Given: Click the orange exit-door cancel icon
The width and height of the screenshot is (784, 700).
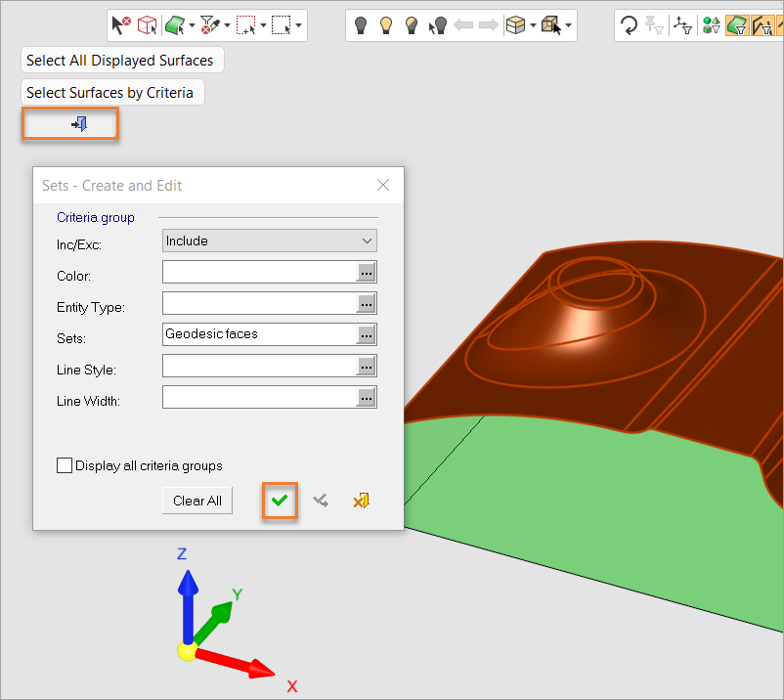Looking at the screenshot, I should [361, 501].
